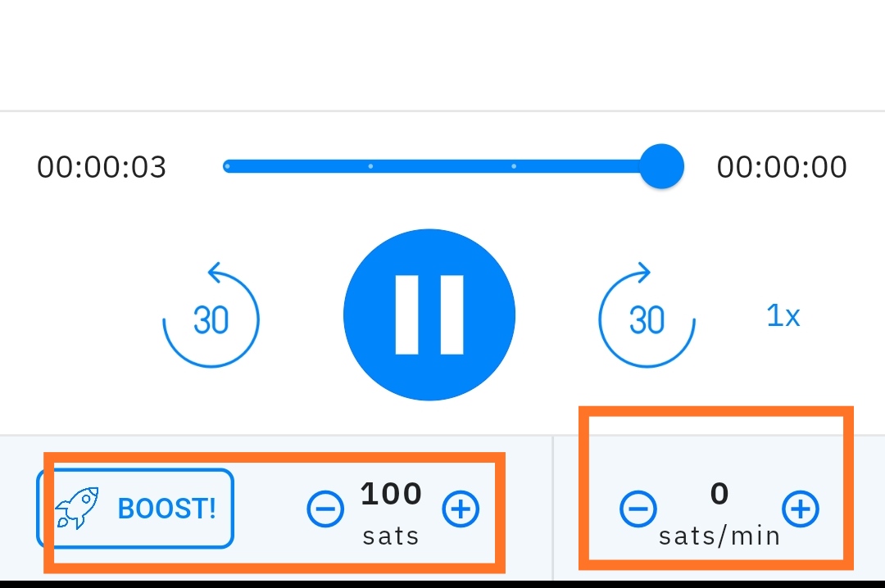Tap the "sats" unit label
The width and height of the screenshot is (885, 588).
[x=391, y=536]
